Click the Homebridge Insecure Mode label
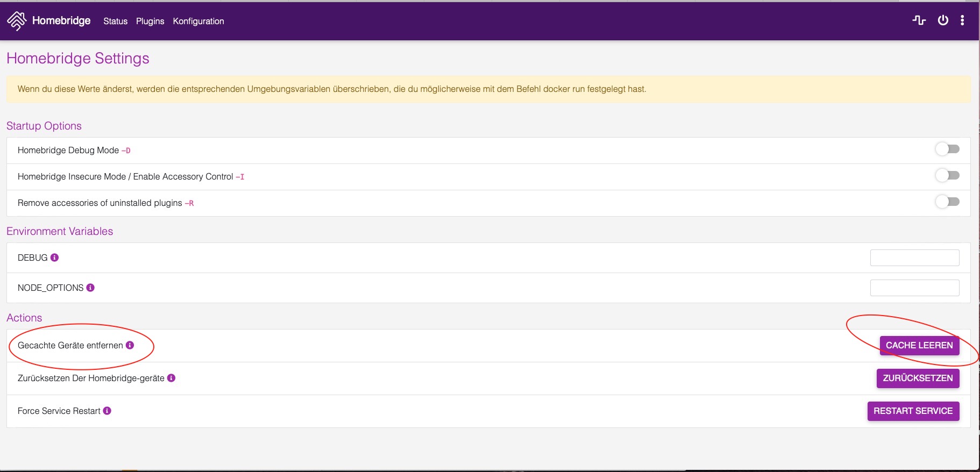 [125, 176]
